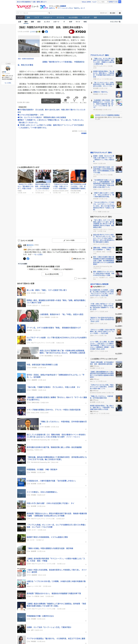
Task: Open the みんなの意見 tab
Action: coord(73,17)
